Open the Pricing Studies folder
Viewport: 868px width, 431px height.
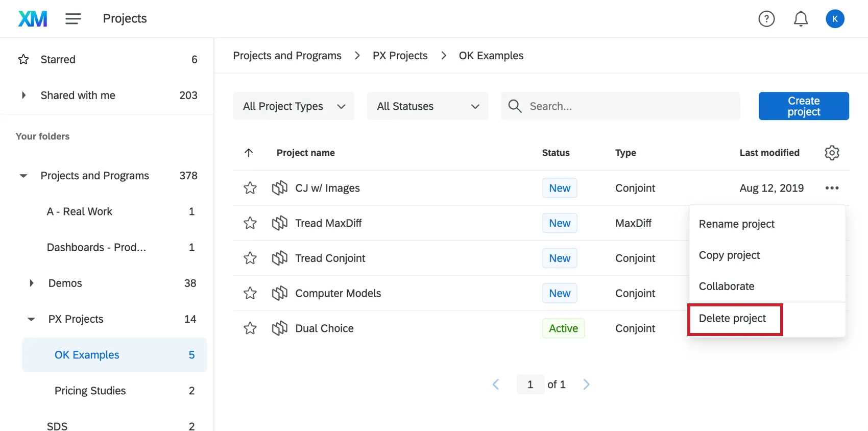90,391
